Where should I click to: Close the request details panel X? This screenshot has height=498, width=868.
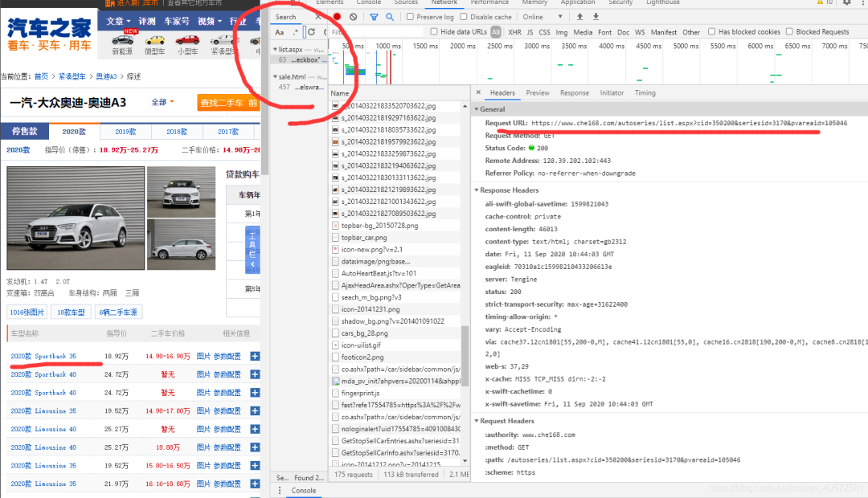[x=479, y=93]
